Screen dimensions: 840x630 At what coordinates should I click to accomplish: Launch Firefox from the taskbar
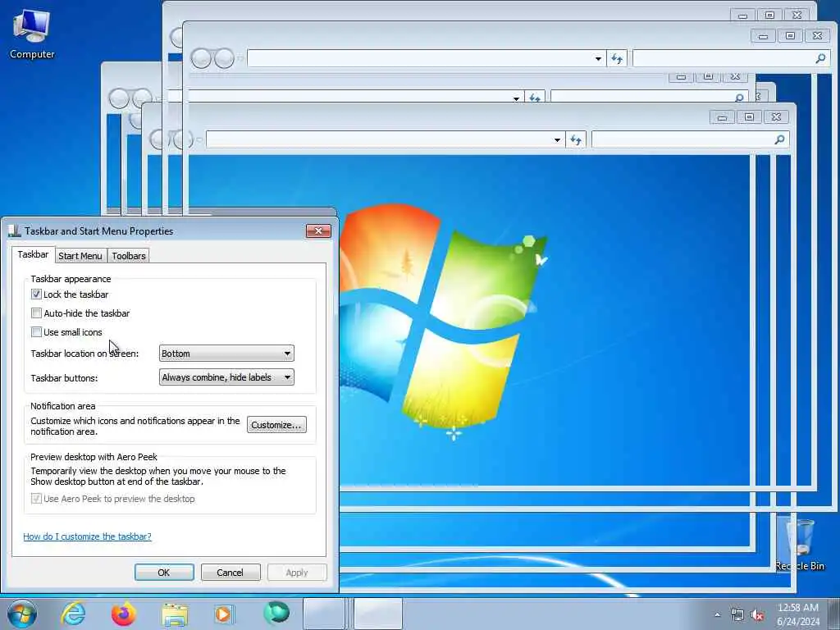(123, 614)
